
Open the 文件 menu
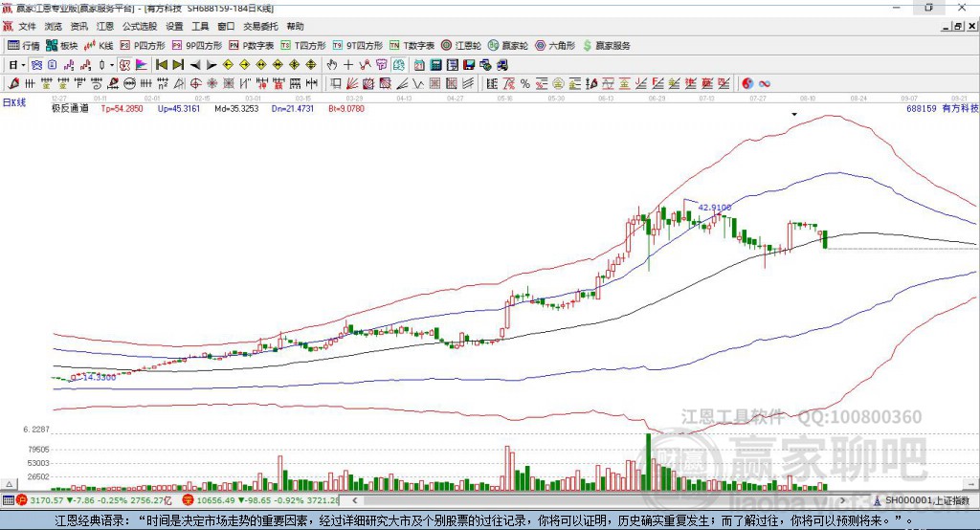[27, 26]
